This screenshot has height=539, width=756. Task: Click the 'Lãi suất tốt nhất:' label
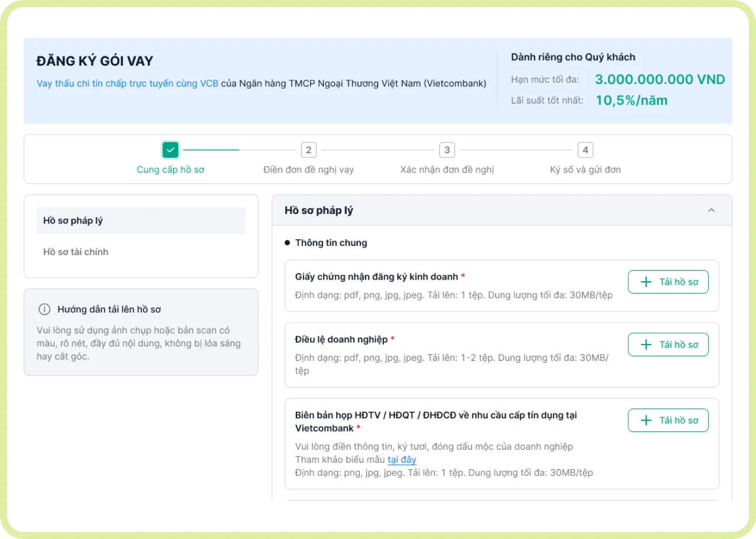[x=548, y=100]
